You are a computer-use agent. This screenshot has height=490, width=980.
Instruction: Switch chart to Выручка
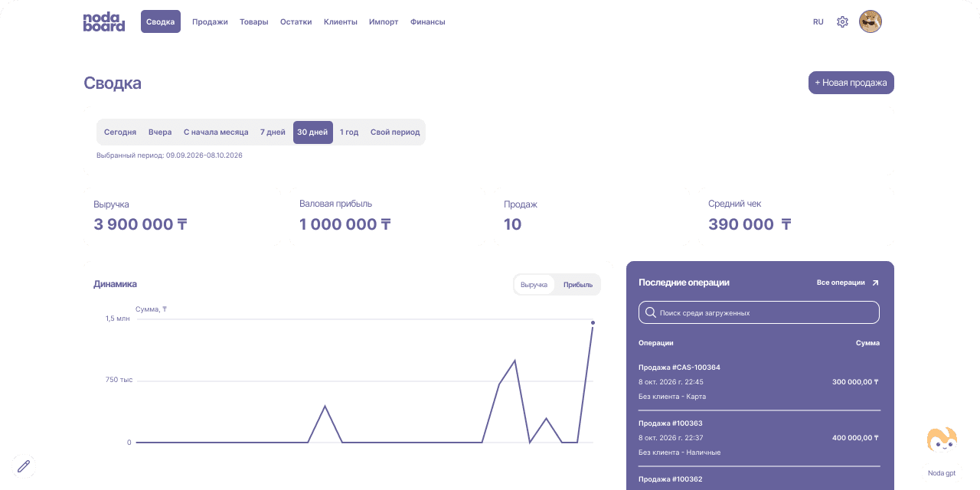coord(534,285)
